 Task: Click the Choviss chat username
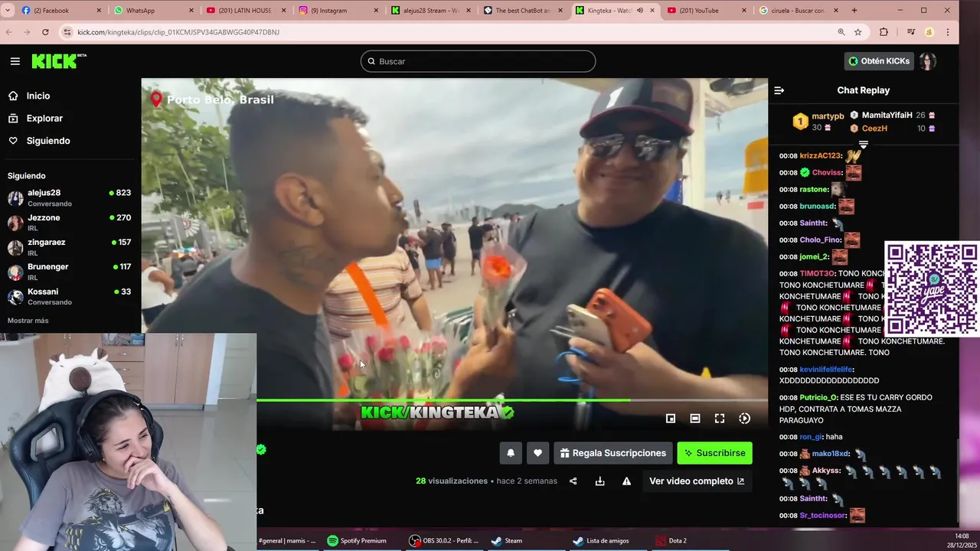(826, 172)
